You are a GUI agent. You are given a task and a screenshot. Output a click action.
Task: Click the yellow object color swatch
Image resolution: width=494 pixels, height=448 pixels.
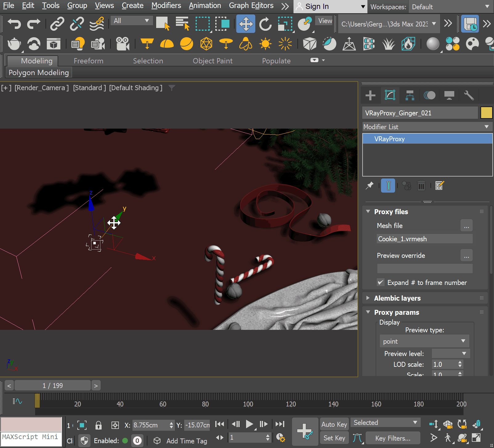(x=486, y=113)
